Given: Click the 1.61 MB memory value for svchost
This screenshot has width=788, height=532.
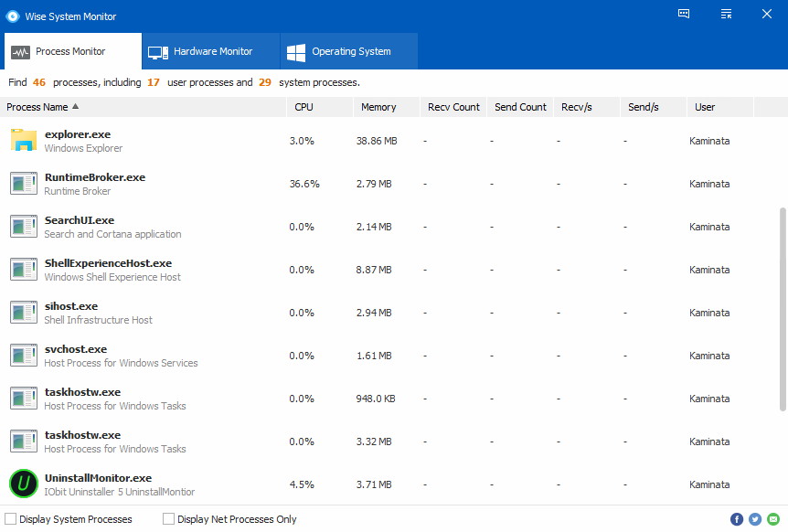Looking at the screenshot, I should (x=373, y=356).
